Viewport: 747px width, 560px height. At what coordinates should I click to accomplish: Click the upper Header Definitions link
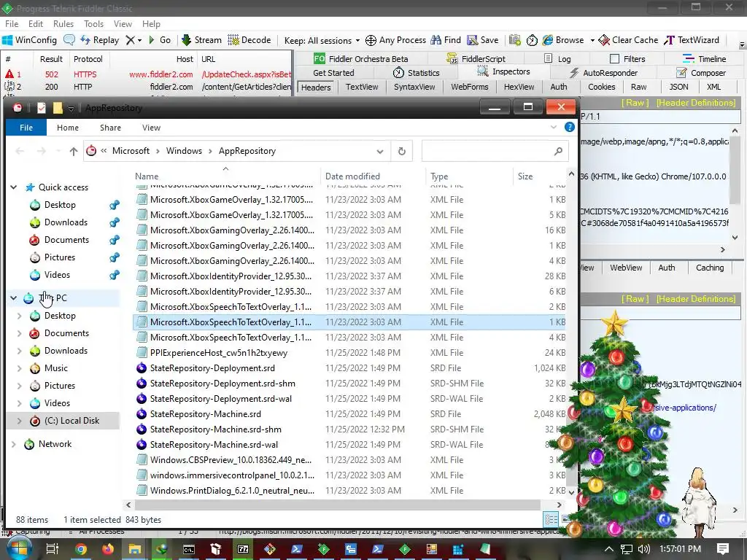pyautogui.click(x=696, y=102)
